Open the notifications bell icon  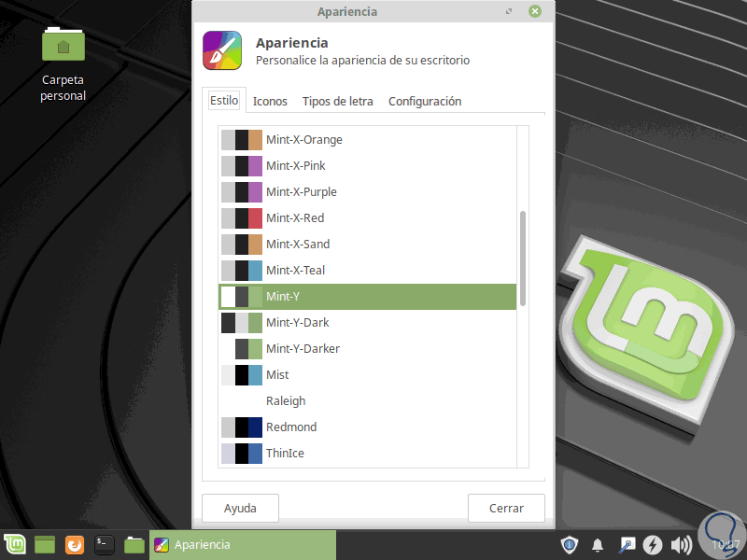click(598, 544)
